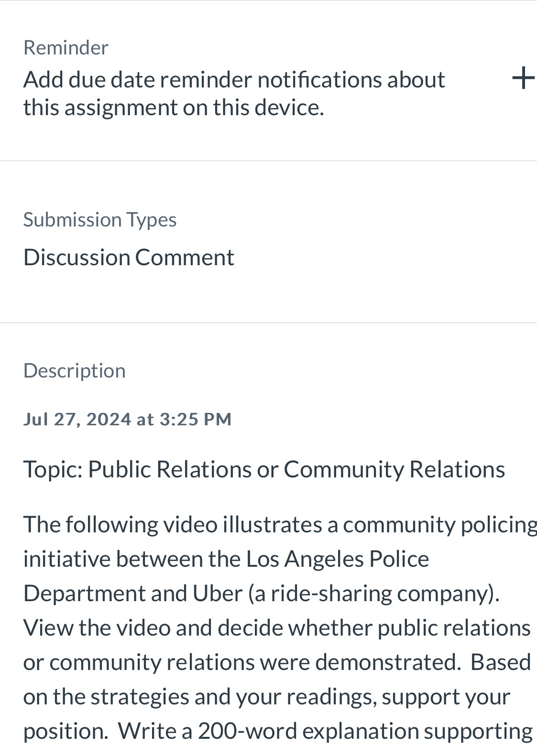The width and height of the screenshot is (537, 756).
Task: Tap the due date reminder notification text
Action: click(x=234, y=93)
